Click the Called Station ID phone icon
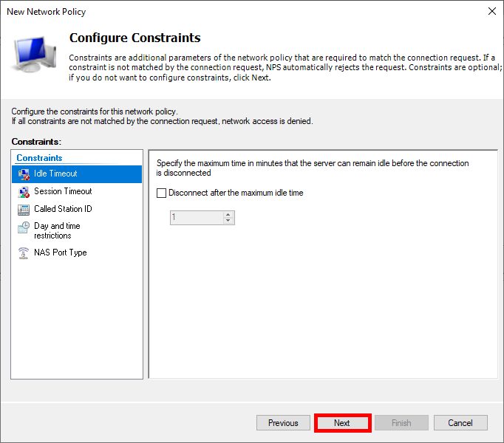This screenshot has height=443, width=504. 23,210
